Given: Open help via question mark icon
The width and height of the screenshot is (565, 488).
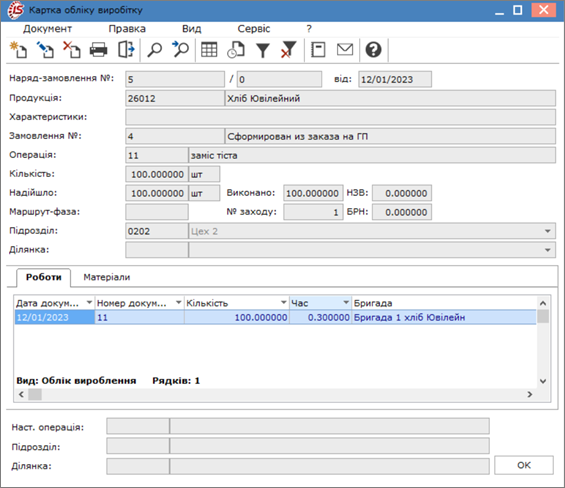Looking at the screenshot, I should click(373, 50).
